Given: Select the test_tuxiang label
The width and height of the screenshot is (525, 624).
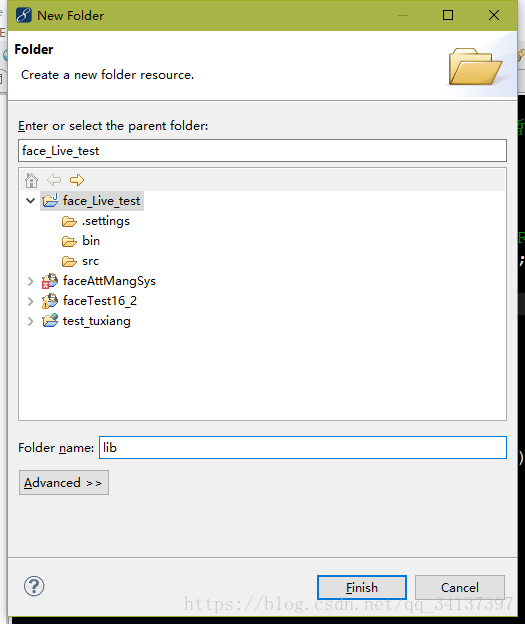Looking at the screenshot, I should [97, 321].
